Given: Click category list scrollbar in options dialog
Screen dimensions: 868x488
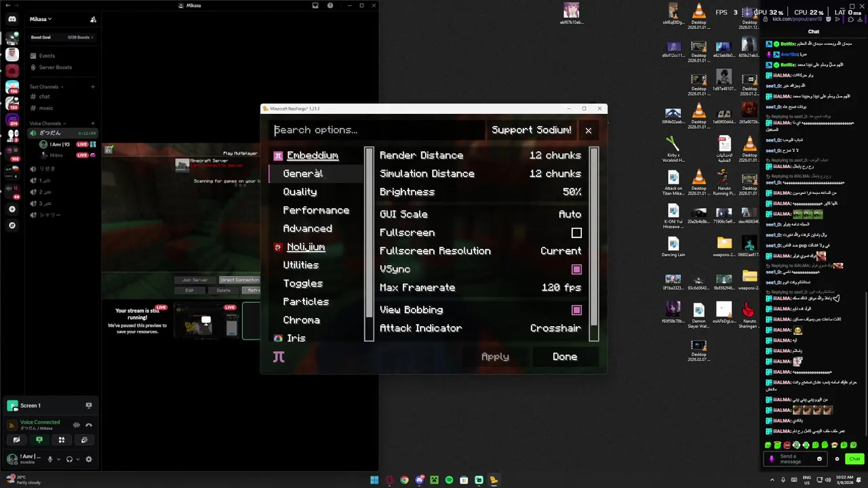Looking at the screenshot, I should point(369,244).
